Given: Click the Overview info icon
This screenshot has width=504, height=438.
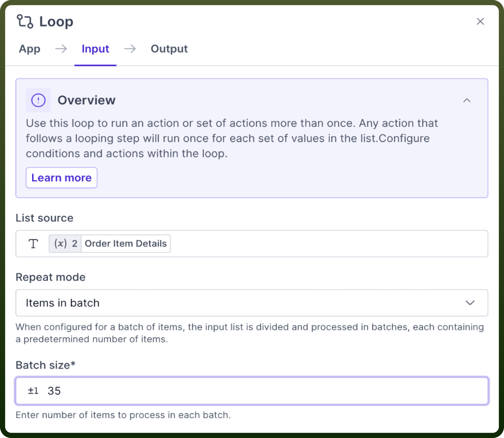Looking at the screenshot, I should pyautogui.click(x=38, y=100).
